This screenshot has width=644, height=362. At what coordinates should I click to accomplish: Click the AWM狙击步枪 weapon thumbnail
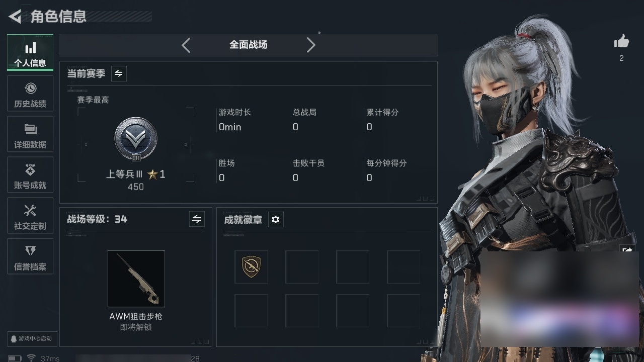coord(136,279)
